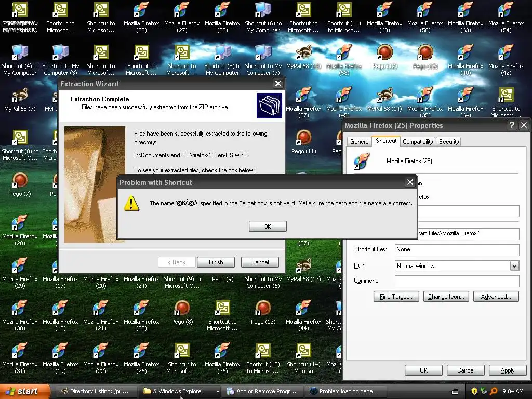Select MyPal 68 (13) desktop icon

303,270
